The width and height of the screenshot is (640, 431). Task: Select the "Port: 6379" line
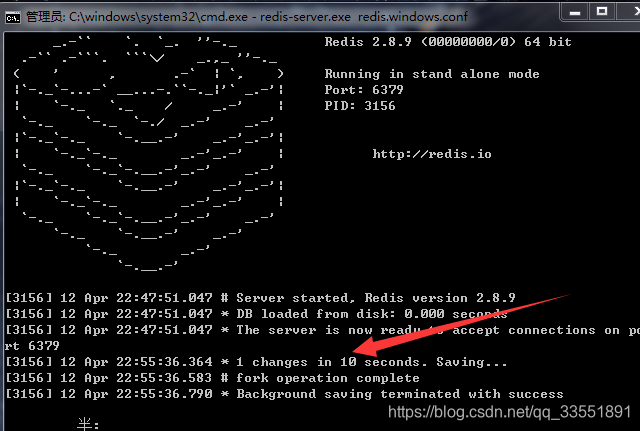[x=364, y=90]
